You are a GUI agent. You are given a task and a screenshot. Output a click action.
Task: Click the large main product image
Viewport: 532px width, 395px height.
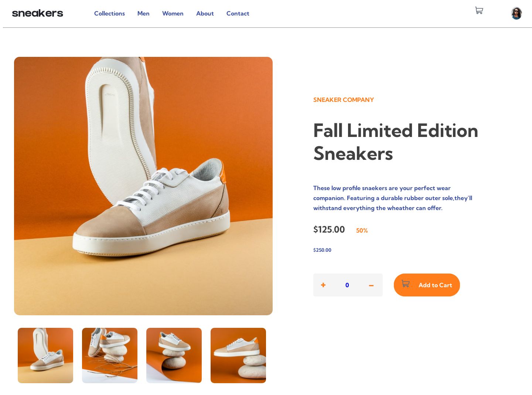(143, 186)
